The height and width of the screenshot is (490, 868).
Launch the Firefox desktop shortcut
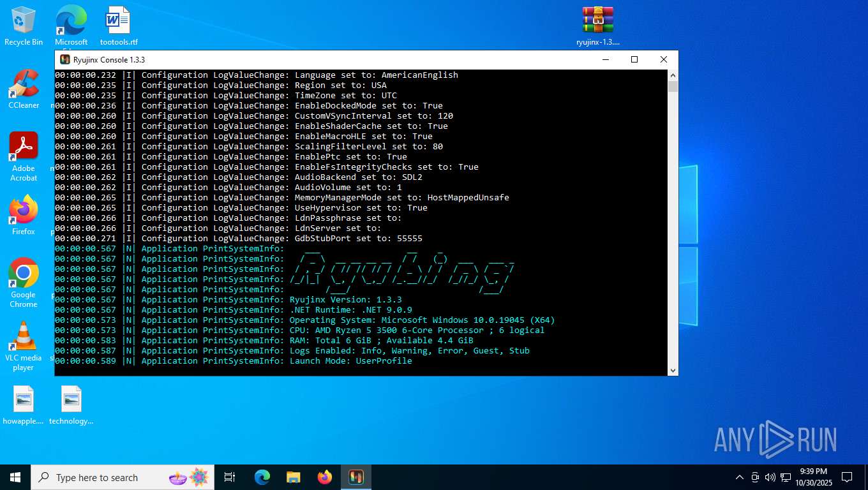pos(24,215)
